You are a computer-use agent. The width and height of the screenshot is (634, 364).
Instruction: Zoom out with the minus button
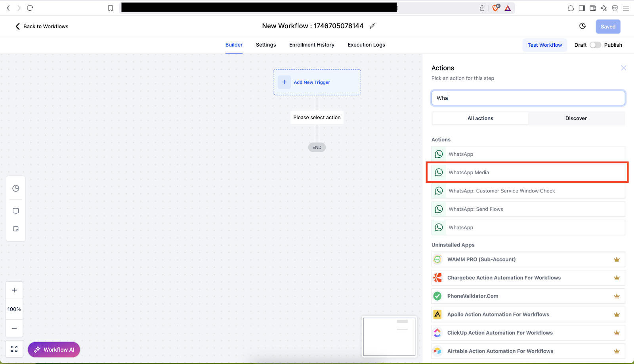click(x=14, y=328)
